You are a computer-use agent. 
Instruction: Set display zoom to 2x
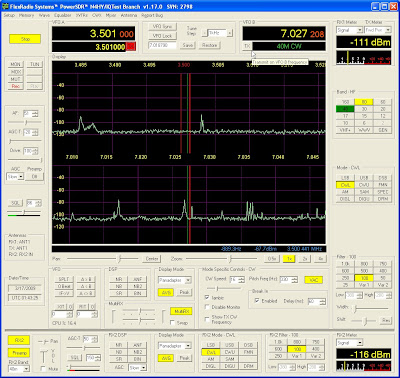click(x=305, y=259)
